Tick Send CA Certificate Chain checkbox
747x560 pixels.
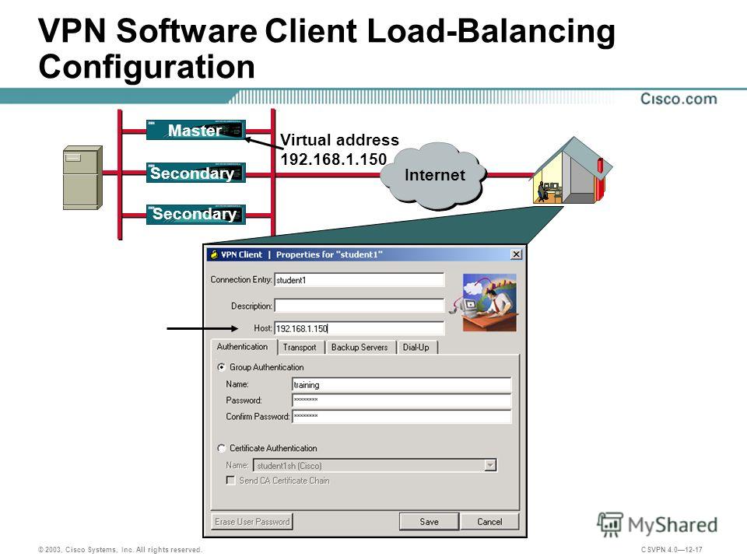230,480
